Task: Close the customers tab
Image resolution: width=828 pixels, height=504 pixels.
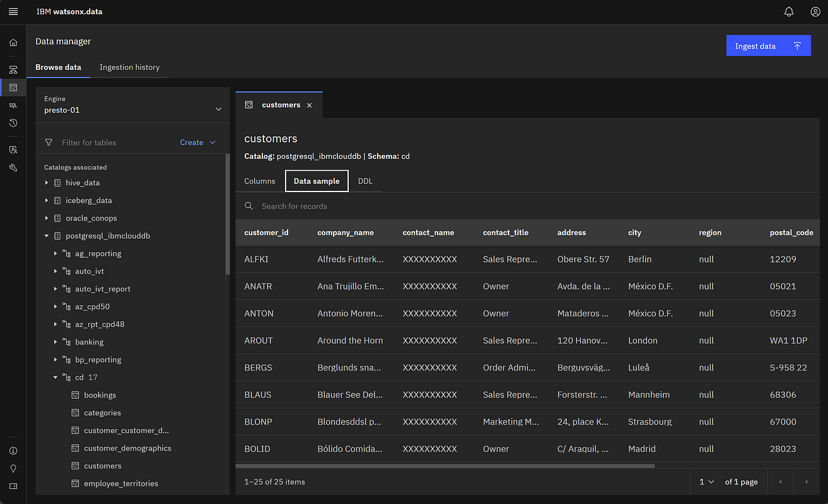Action: 309,105
